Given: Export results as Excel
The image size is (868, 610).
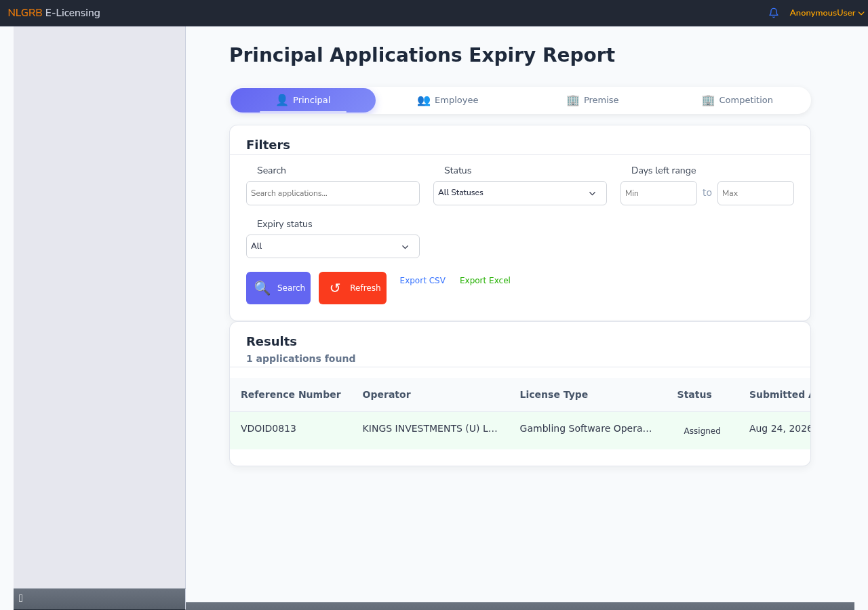Looking at the screenshot, I should coord(485,281).
